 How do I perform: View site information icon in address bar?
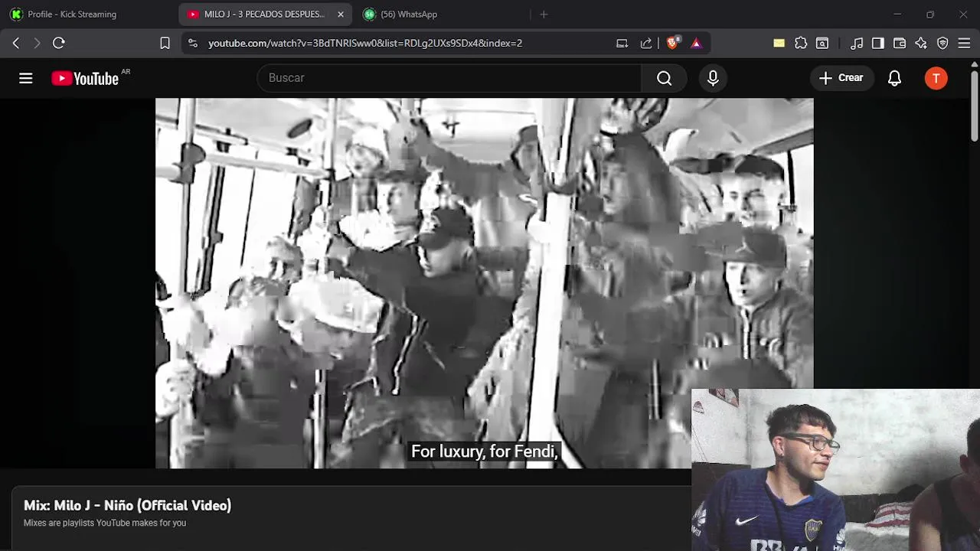pos(193,43)
